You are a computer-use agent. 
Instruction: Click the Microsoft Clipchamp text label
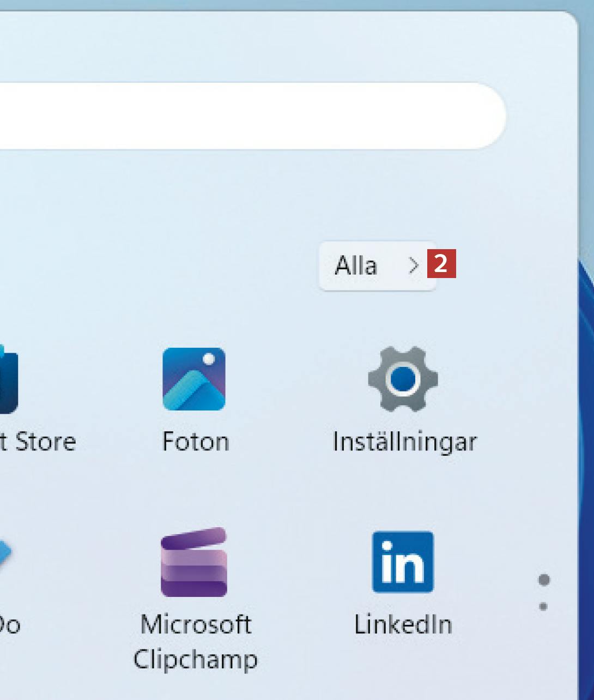(195, 642)
